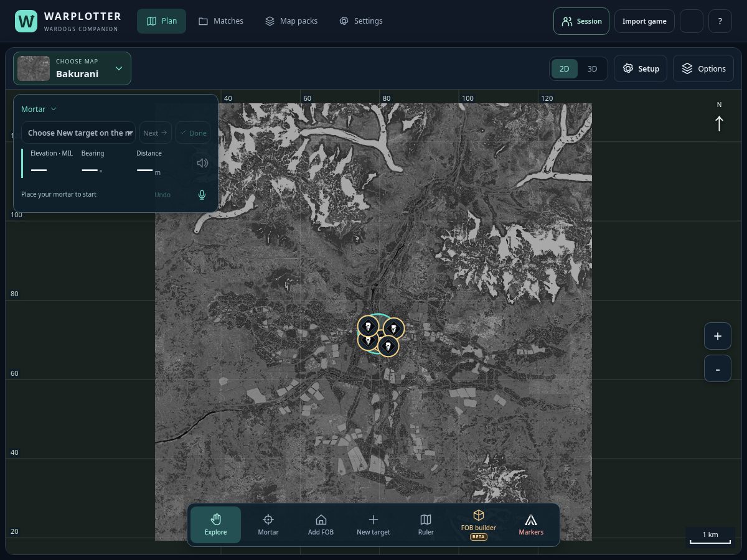Activate the microphone voice input
This screenshot has width=747, height=560.
point(202,195)
